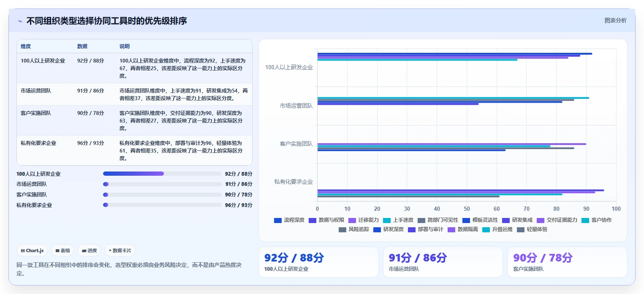The width and height of the screenshot is (644, 294).
Task: Select the 进度 tag chip
Action: tap(90, 250)
